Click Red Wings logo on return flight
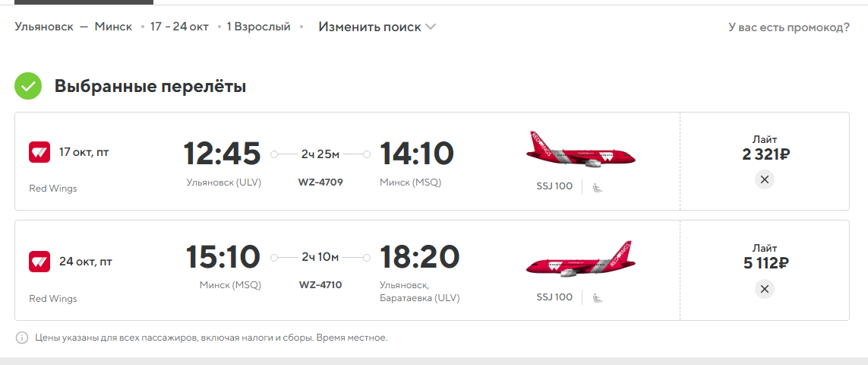The height and width of the screenshot is (365, 868). (x=39, y=262)
